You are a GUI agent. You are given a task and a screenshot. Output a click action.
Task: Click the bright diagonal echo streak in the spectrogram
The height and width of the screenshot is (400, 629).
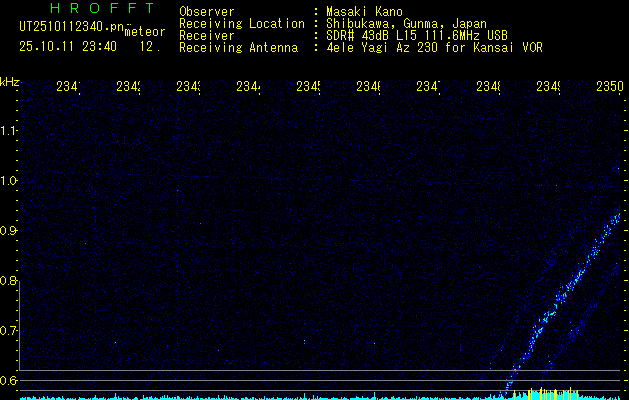562,301
